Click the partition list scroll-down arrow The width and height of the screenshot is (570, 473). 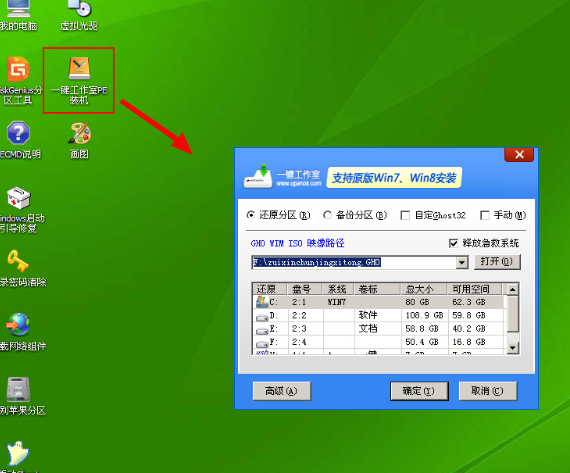(x=513, y=348)
